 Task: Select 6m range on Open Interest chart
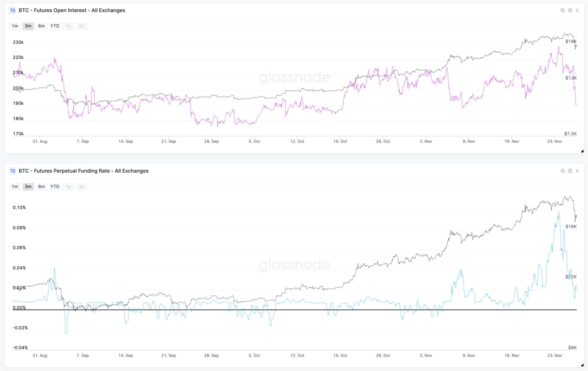coord(41,26)
